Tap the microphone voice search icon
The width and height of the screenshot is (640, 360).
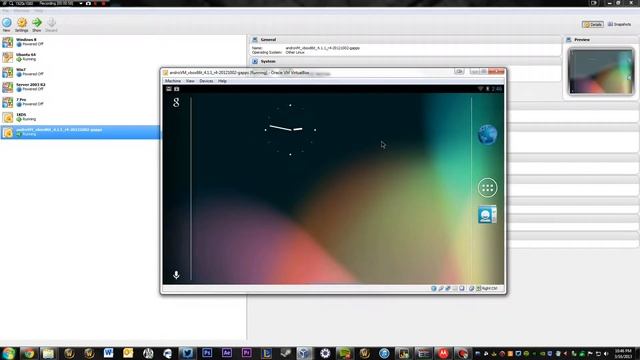point(176,275)
